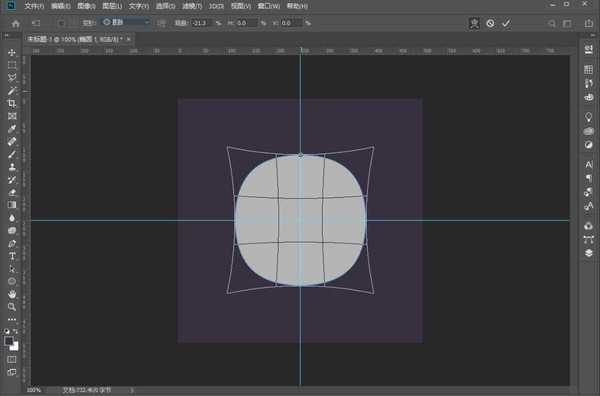The image size is (600, 396).
Task: Select the Eraser tool
Action: point(12,192)
